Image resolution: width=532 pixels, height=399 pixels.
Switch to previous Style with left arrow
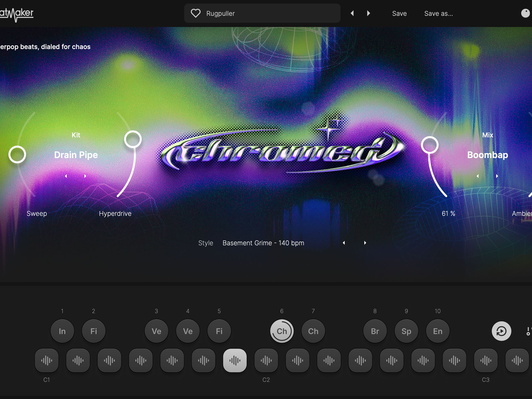pos(344,243)
